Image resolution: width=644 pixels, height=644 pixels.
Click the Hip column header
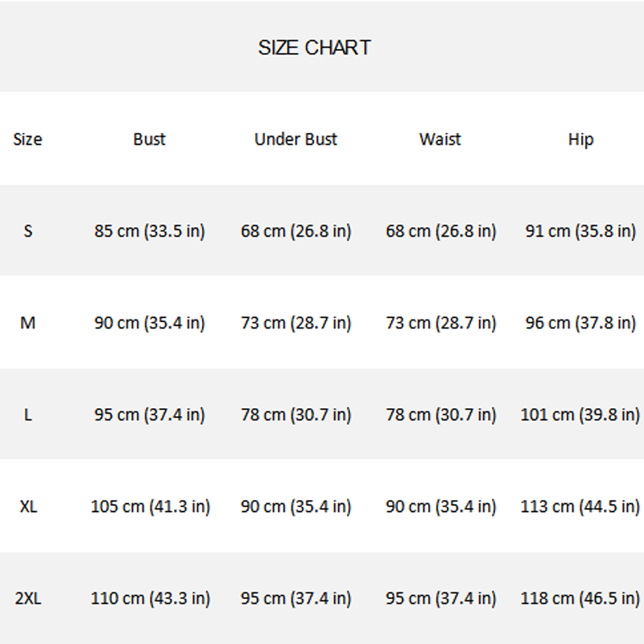coord(580,139)
